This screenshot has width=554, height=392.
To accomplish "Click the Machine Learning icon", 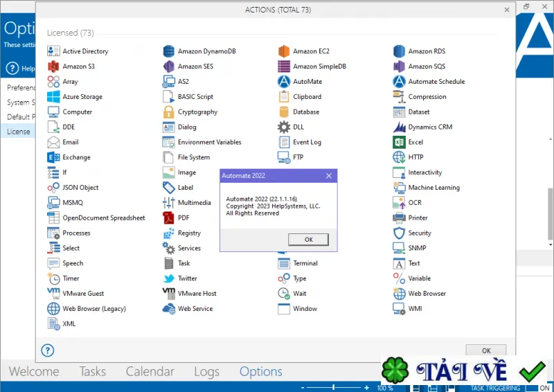I will tap(399, 188).
